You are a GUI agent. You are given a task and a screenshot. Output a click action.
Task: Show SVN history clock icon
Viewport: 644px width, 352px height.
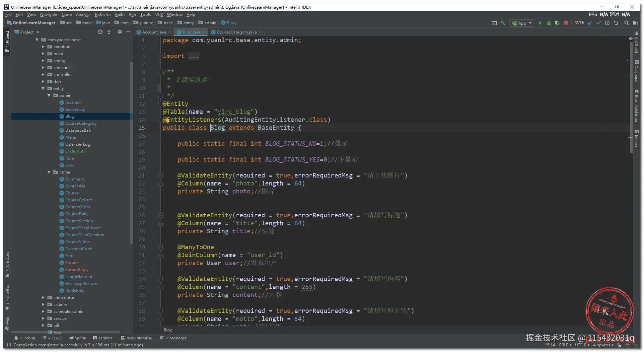(607, 23)
